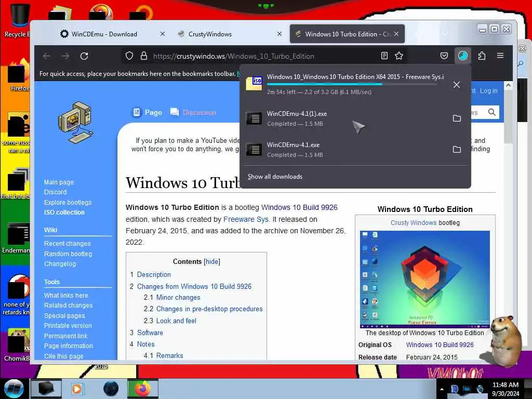Open Page information link

[x=68, y=345]
